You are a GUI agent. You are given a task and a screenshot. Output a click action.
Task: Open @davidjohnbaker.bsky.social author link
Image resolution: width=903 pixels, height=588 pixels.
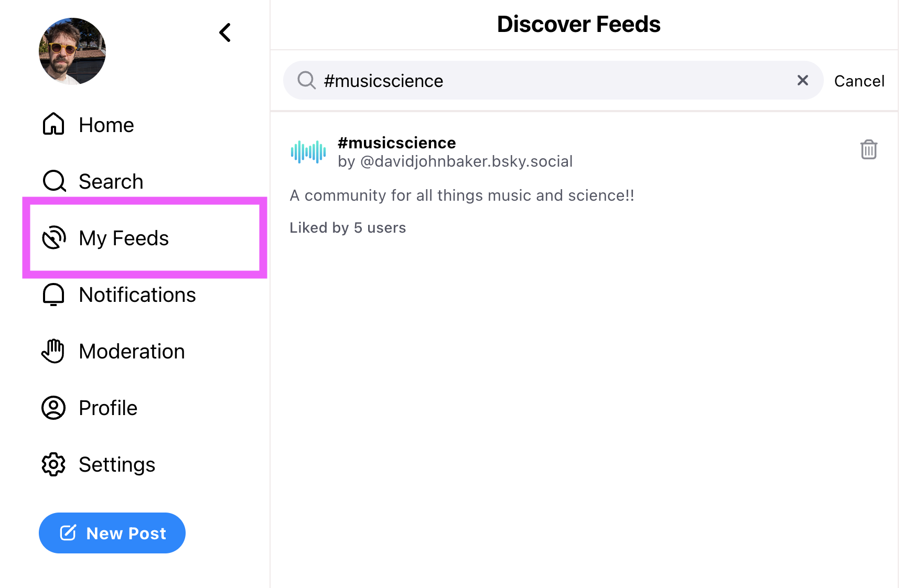pos(466,161)
